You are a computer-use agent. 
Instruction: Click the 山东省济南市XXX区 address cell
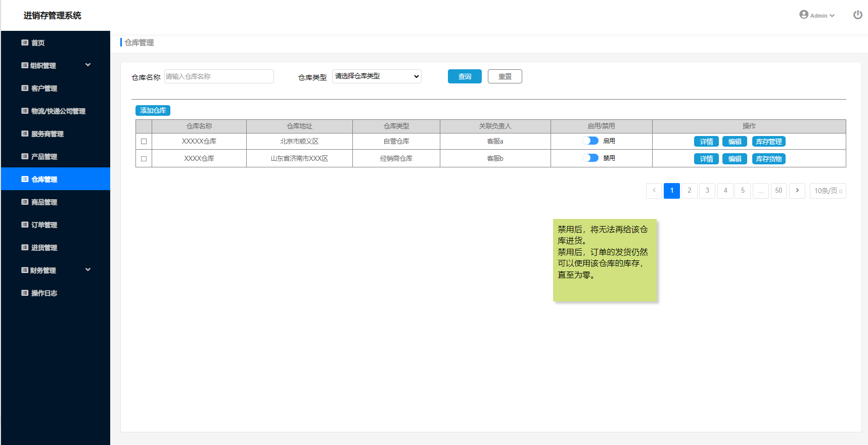(299, 158)
